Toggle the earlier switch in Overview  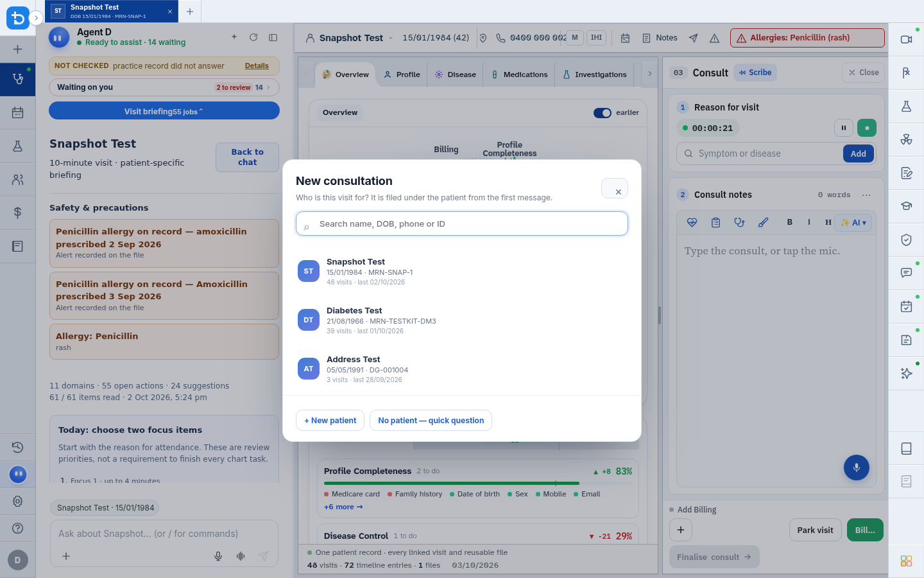[x=603, y=113]
